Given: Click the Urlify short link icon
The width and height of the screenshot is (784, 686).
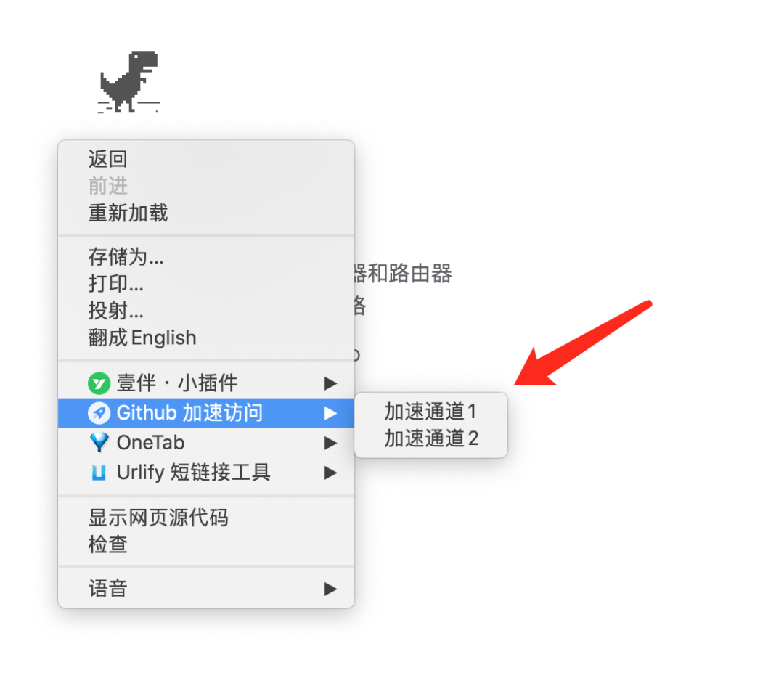Looking at the screenshot, I should 99,472.
